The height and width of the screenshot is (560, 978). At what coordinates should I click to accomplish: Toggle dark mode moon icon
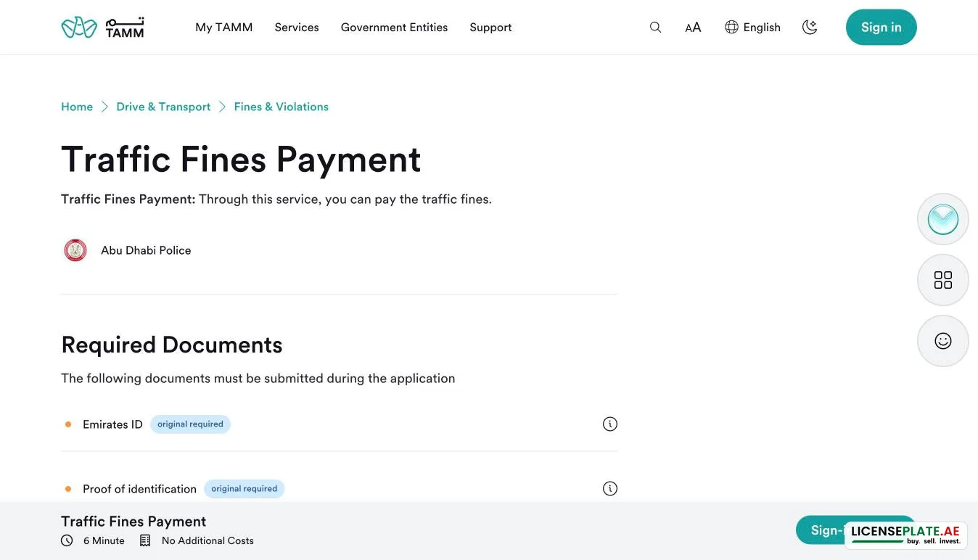click(810, 28)
